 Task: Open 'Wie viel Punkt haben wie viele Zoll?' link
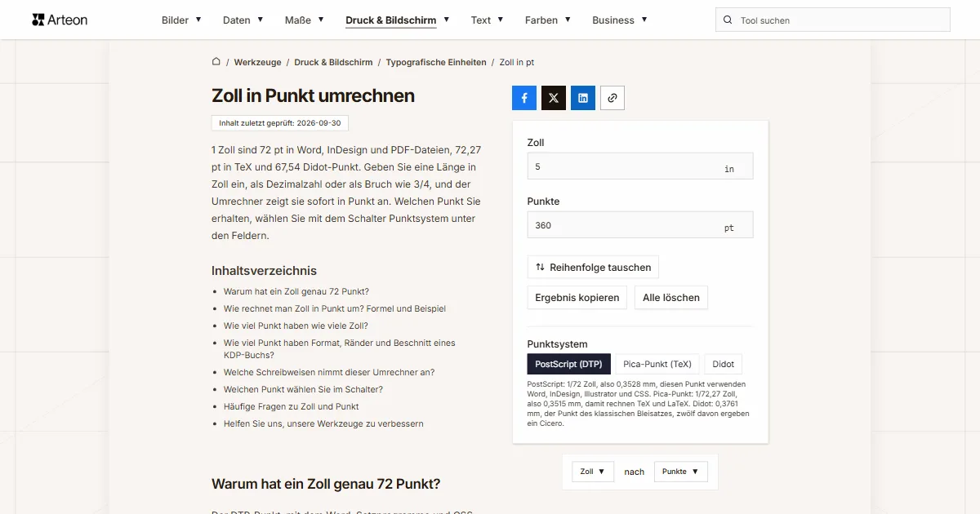tap(296, 326)
